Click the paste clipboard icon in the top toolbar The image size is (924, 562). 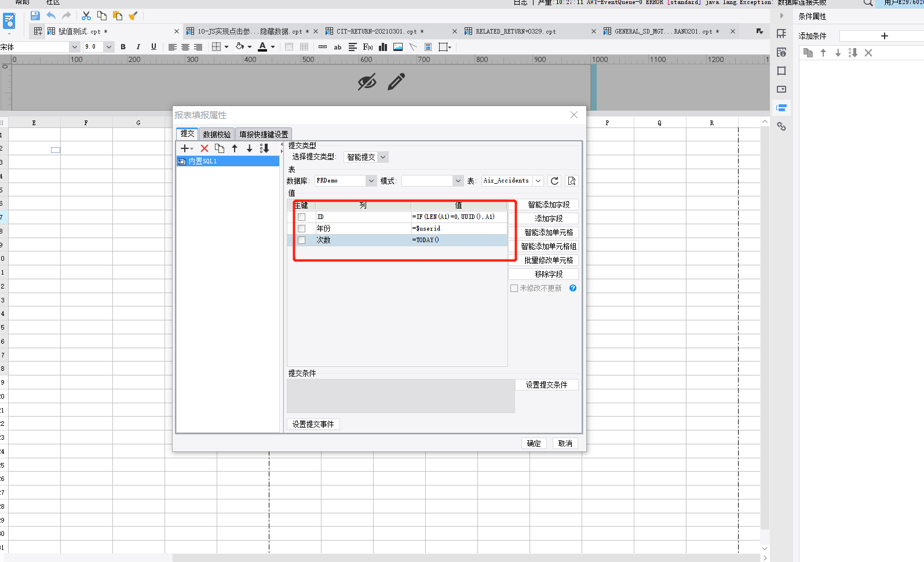coord(118,16)
